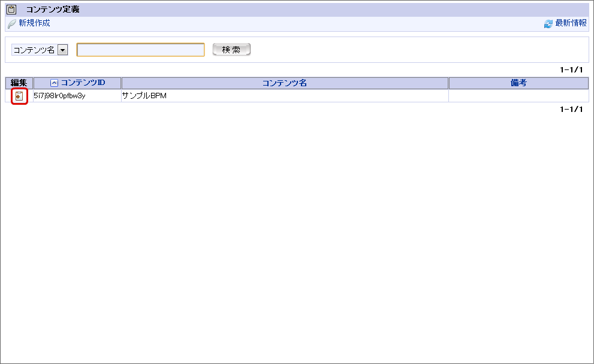Sort by コンテンツID column header

click(x=83, y=83)
